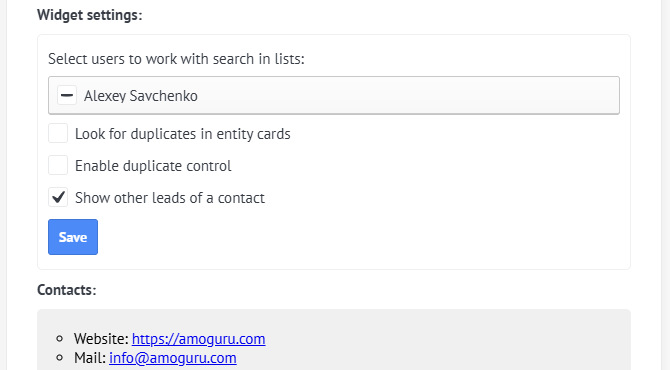
Task: Click the Alexey Savchenko name entry
Action: pyautogui.click(x=141, y=96)
